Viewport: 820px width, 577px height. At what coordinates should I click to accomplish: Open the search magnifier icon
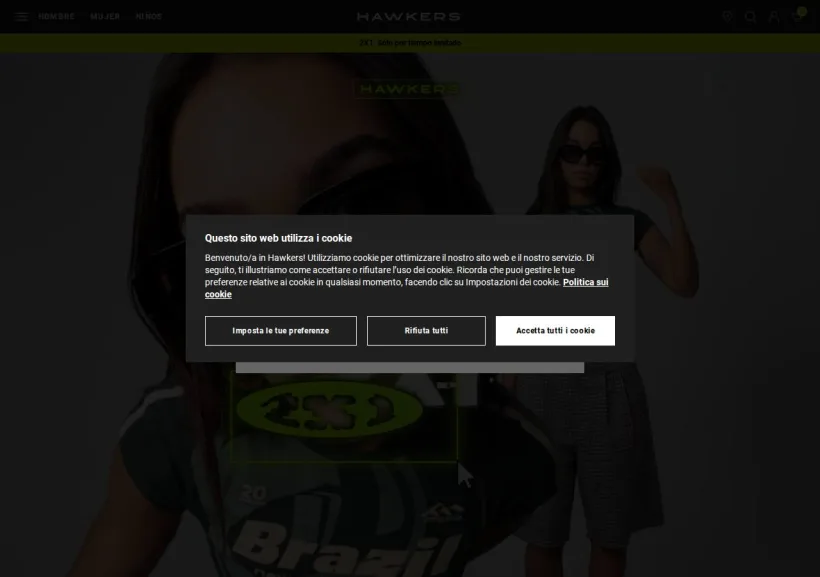[750, 17]
